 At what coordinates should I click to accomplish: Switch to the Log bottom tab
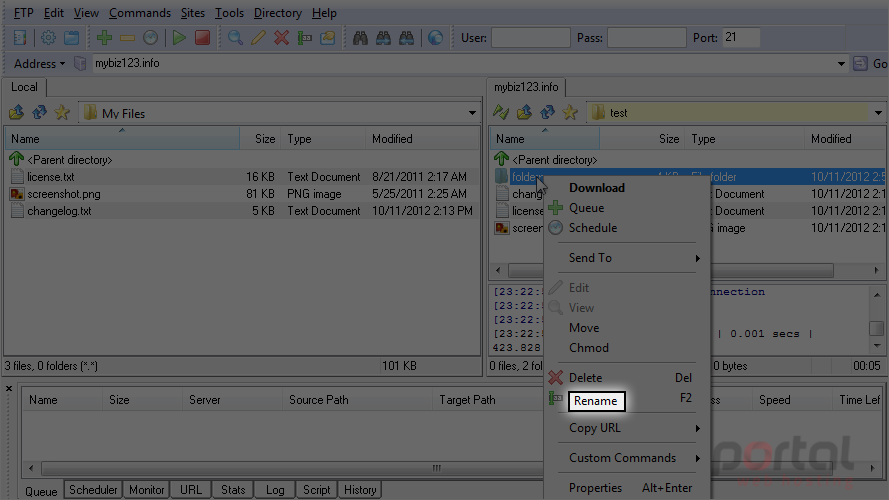point(275,490)
